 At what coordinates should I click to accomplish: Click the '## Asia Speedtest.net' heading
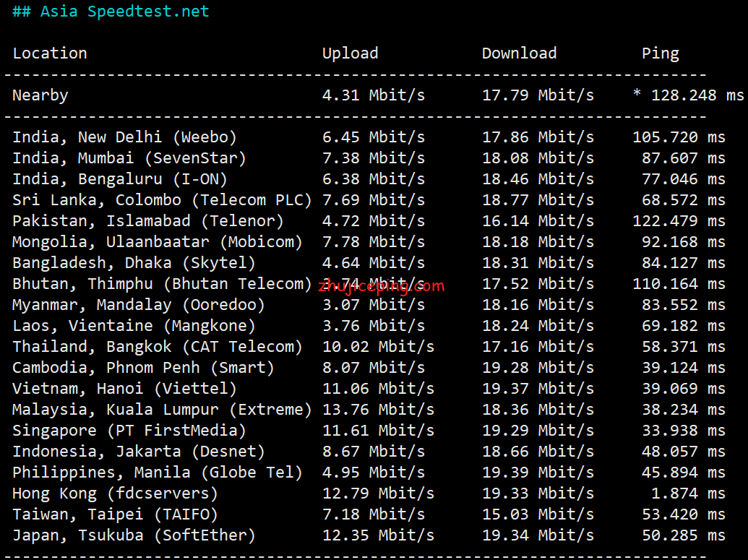pyautogui.click(x=111, y=11)
